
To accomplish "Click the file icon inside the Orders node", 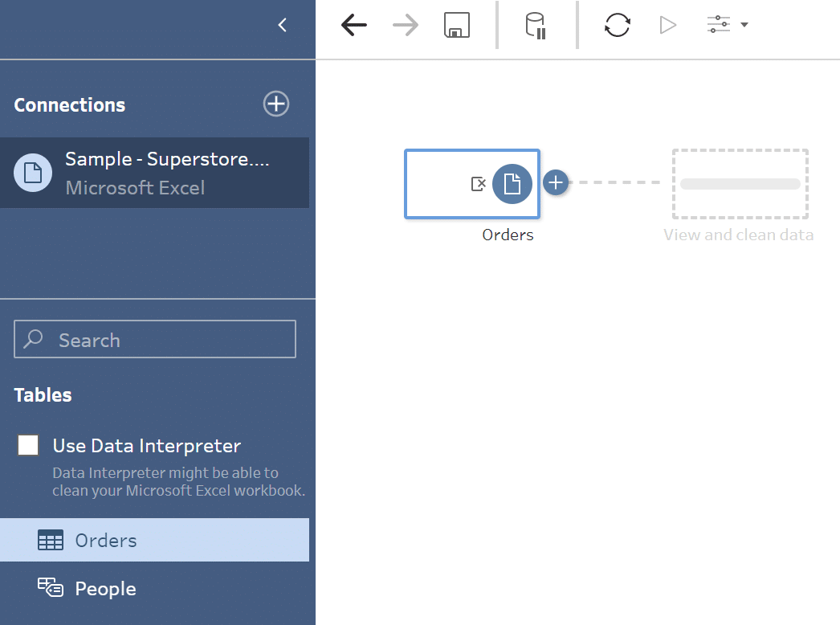I will pos(512,183).
